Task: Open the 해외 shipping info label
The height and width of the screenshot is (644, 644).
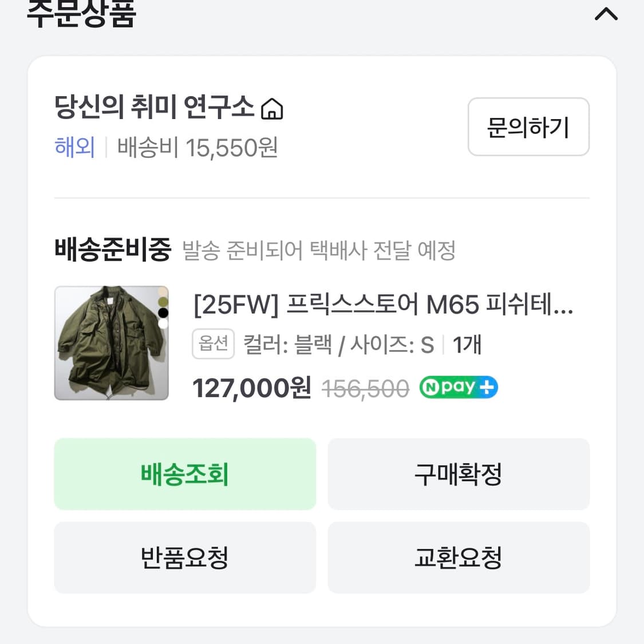Action: [74, 148]
